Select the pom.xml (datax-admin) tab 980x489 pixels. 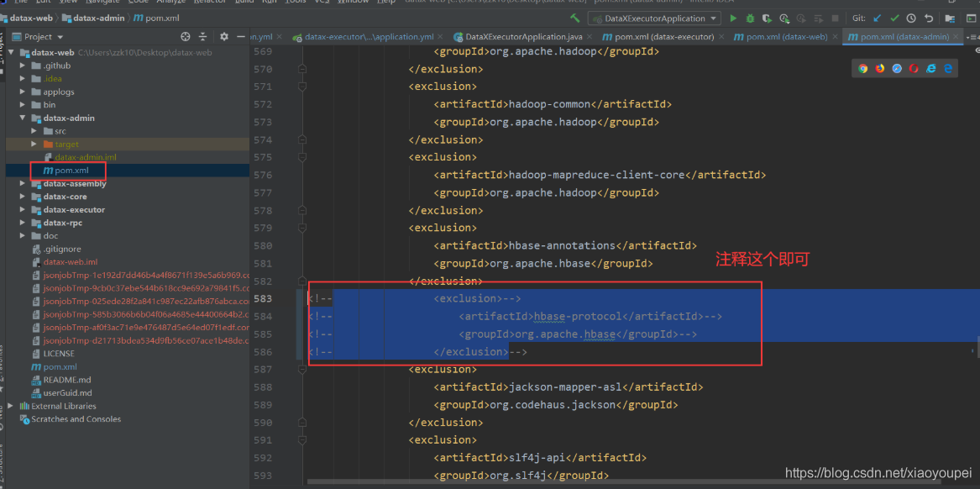point(903,37)
